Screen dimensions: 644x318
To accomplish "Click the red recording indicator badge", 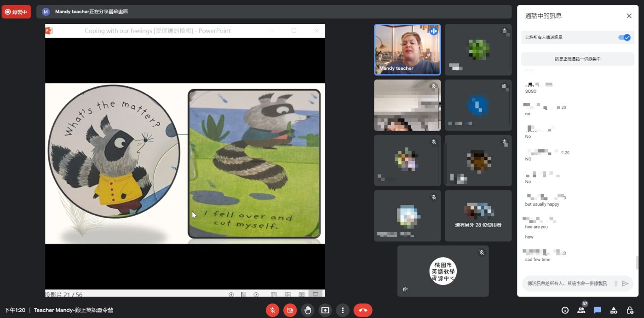I will pos(16,12).
